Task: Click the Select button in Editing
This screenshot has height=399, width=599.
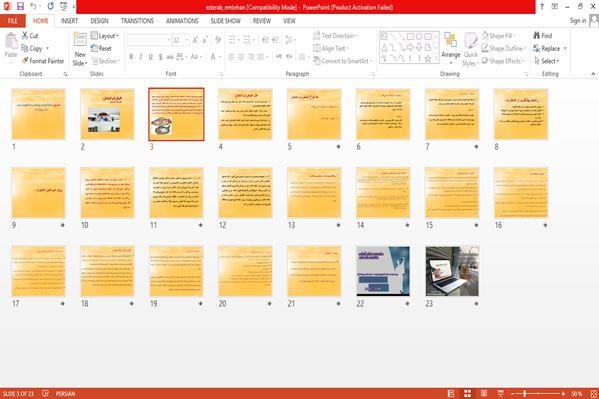Action: pyautogui.click(x=546, y=61)
